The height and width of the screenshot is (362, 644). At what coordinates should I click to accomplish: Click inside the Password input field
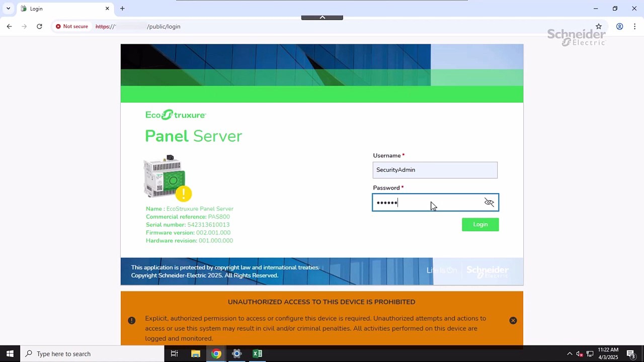(x=435, y=202)
